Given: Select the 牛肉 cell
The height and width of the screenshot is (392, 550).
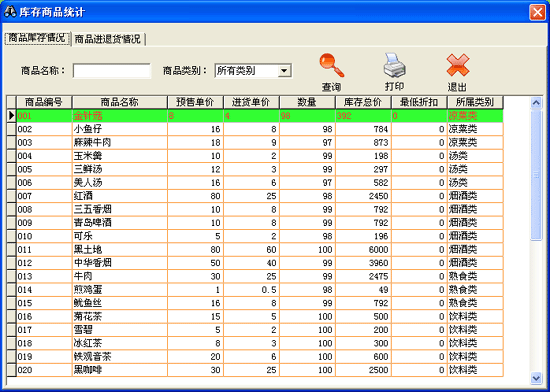Looking at the screenshot, I should point(120,276).
